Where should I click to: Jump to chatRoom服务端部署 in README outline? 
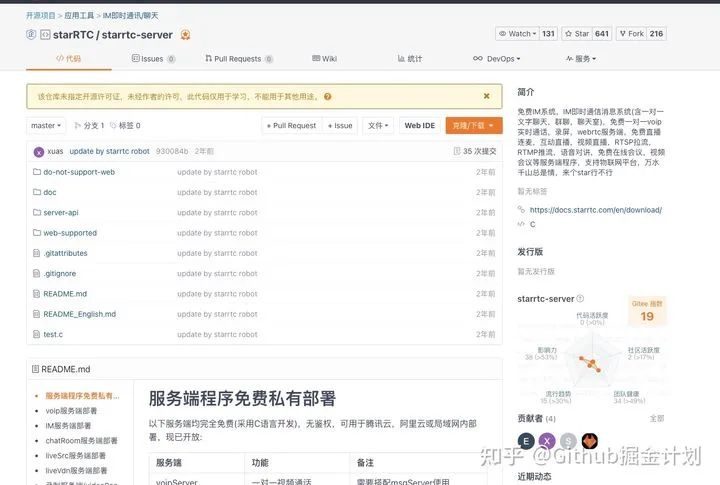point(81,440)
